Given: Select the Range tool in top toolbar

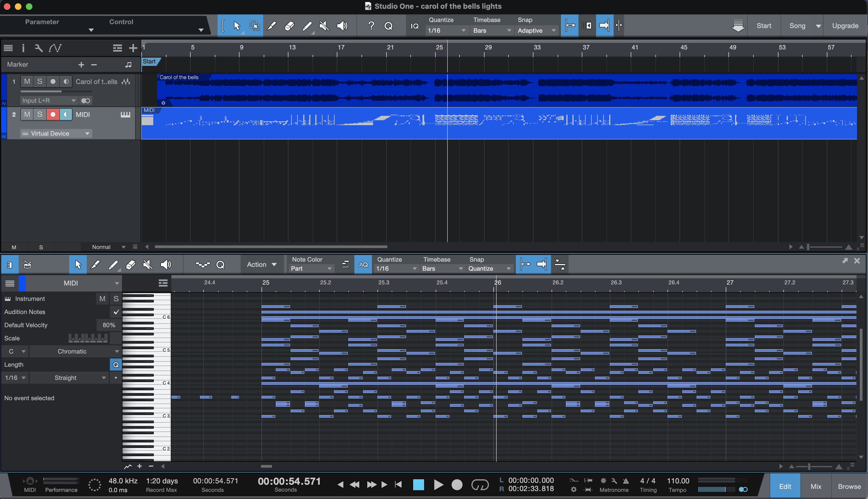Looking at the screenshot, I should 254,26.
